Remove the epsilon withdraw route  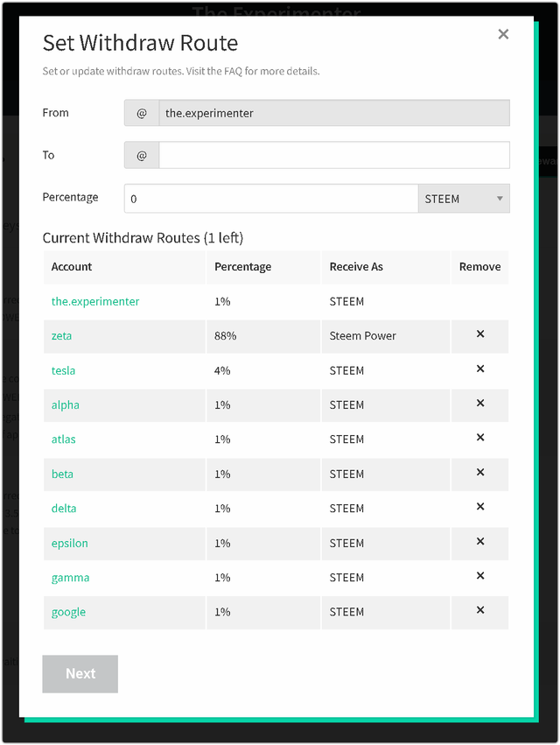pyautogui.click(x=479, y=542)
